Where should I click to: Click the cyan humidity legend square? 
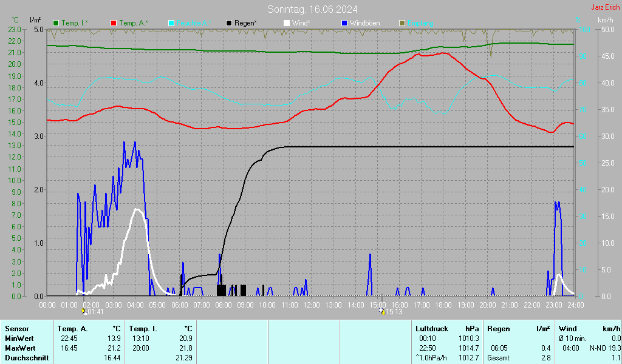click(x=171, y=23)
